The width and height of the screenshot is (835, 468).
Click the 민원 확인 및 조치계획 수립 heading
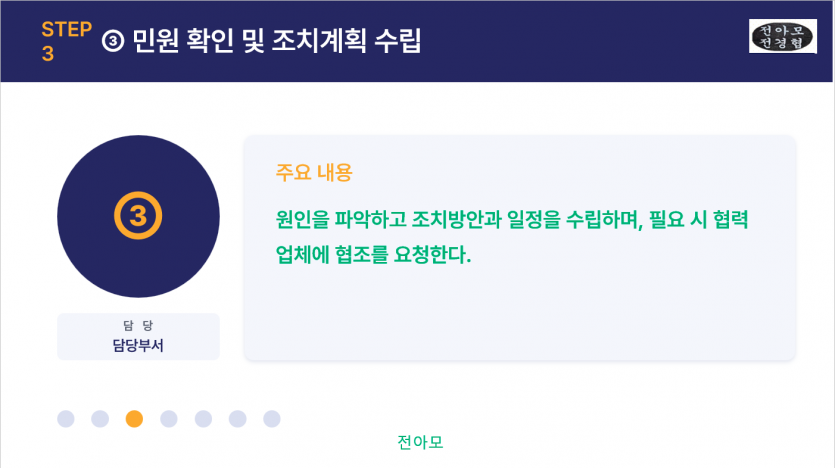tap(277, 41)
